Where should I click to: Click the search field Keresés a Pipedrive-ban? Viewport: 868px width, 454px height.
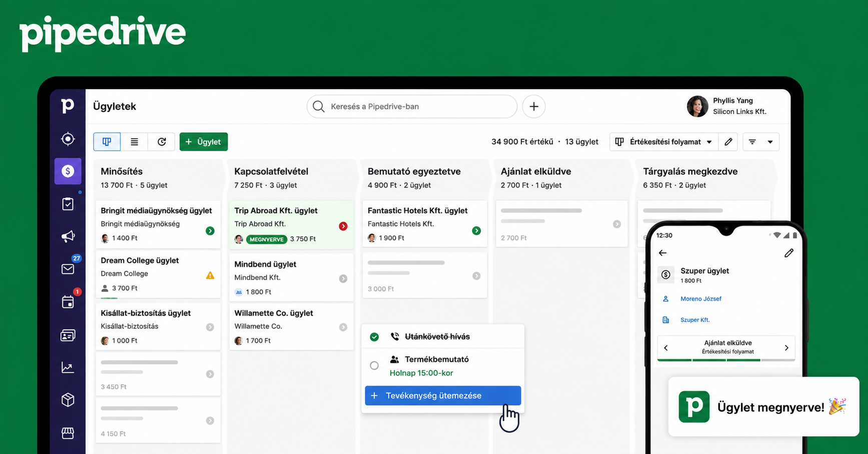pos(412,107)
